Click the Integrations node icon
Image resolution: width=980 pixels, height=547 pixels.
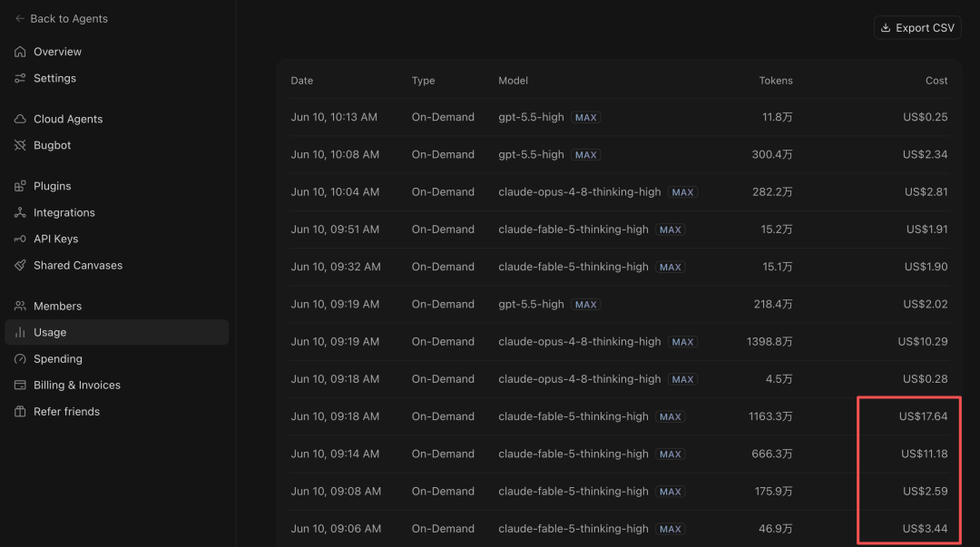(x=20, y=212)
